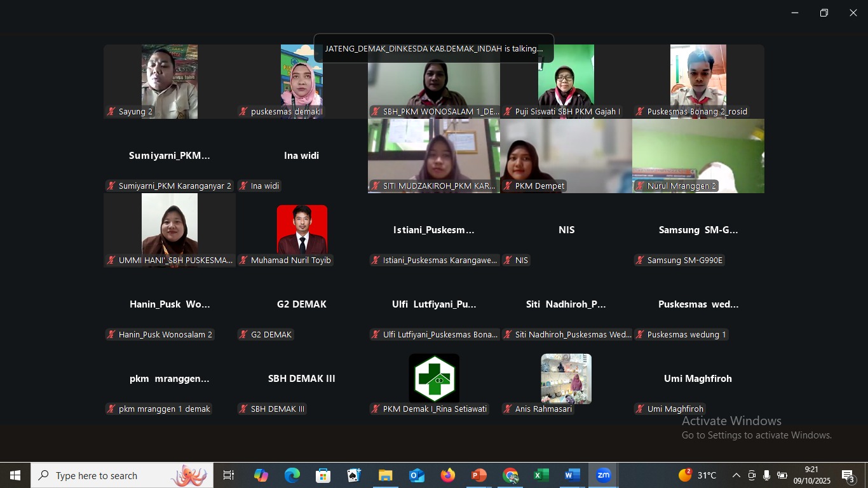
Task: Open the Copilot taskbar icon
Action: tap(261, 475)
